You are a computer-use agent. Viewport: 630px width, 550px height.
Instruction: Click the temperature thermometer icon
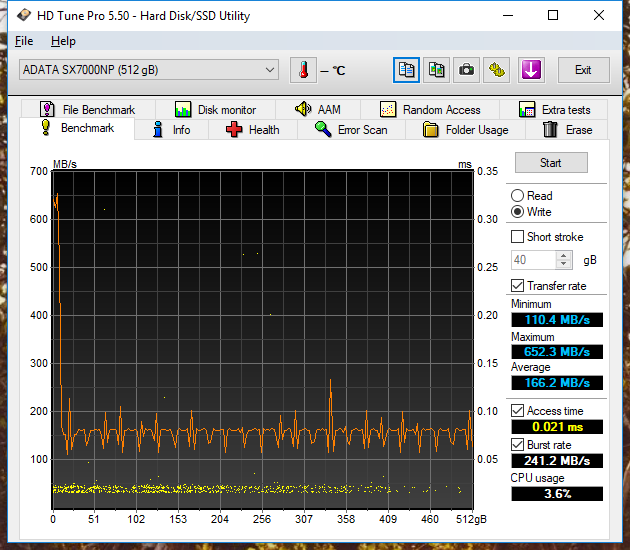tap(303, 70)
